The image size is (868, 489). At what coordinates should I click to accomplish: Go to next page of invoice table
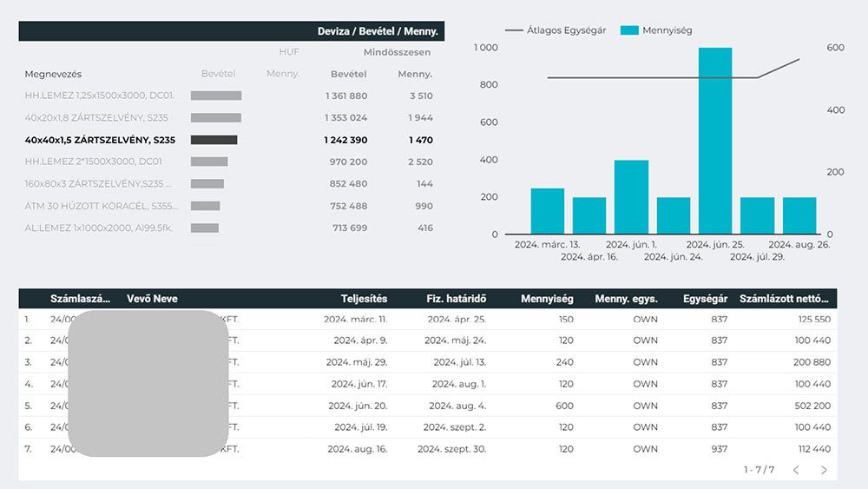[824, 470]
